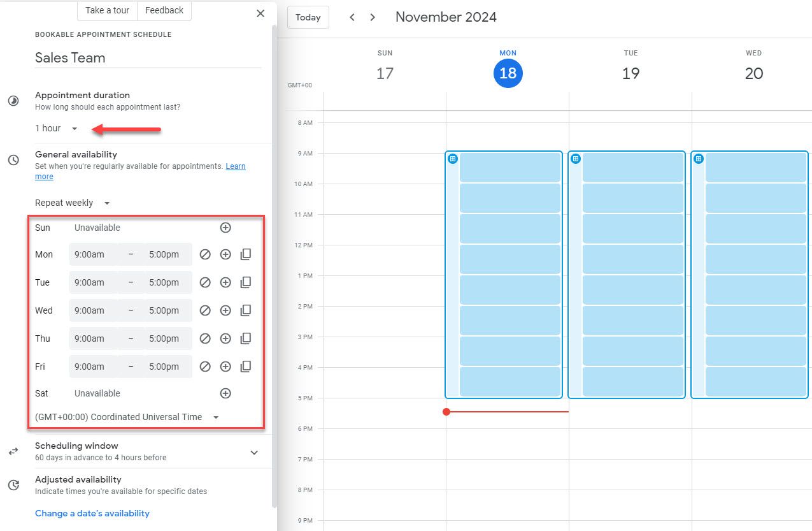The image size is (812, 531).
Task: Click the scheduling window arrows icon
Action: point(13,451)
